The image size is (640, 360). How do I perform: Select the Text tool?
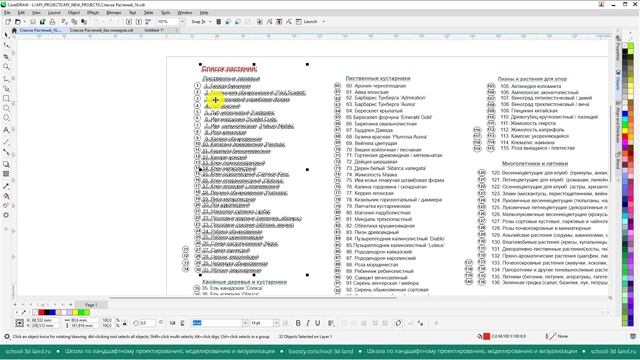click(6, 130)
